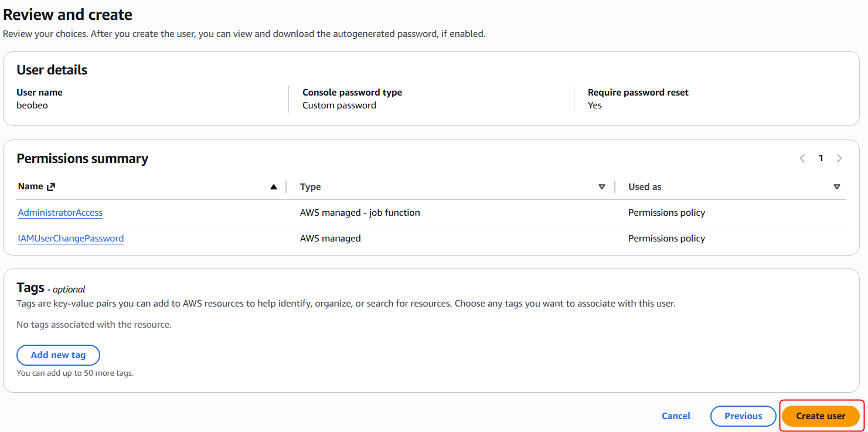Screen dimensions: 868x432
Task: Click the Name column header label
Action: coord(30,186)
